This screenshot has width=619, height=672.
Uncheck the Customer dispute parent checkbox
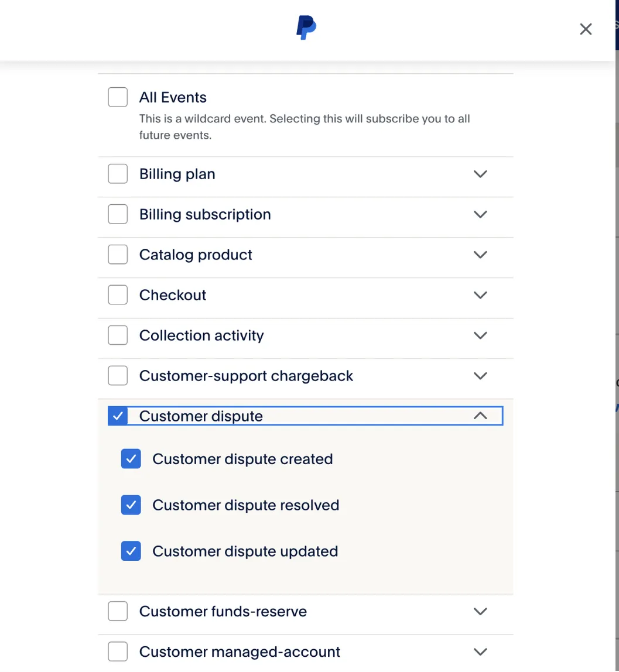(118, 416)
